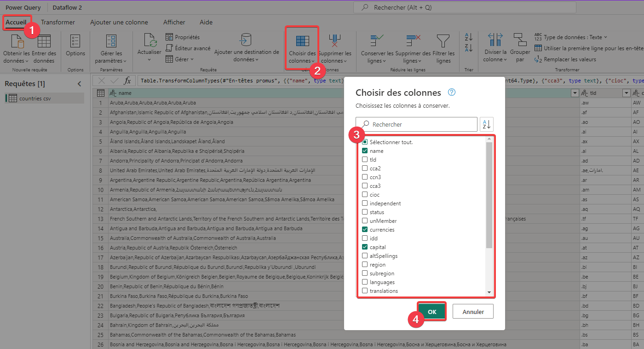Click the Annuler button

point(473,312)
